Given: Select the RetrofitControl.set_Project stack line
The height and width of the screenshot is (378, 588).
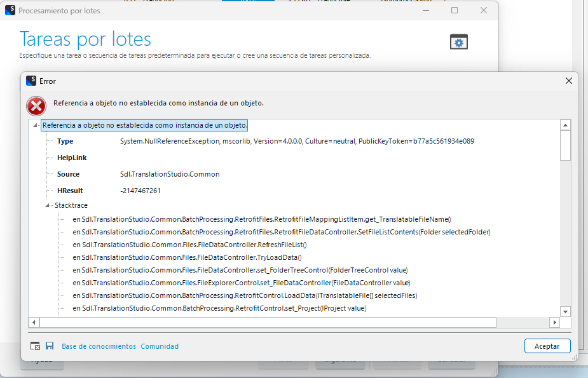Looking at the screenshot, I should pos(219,308).
